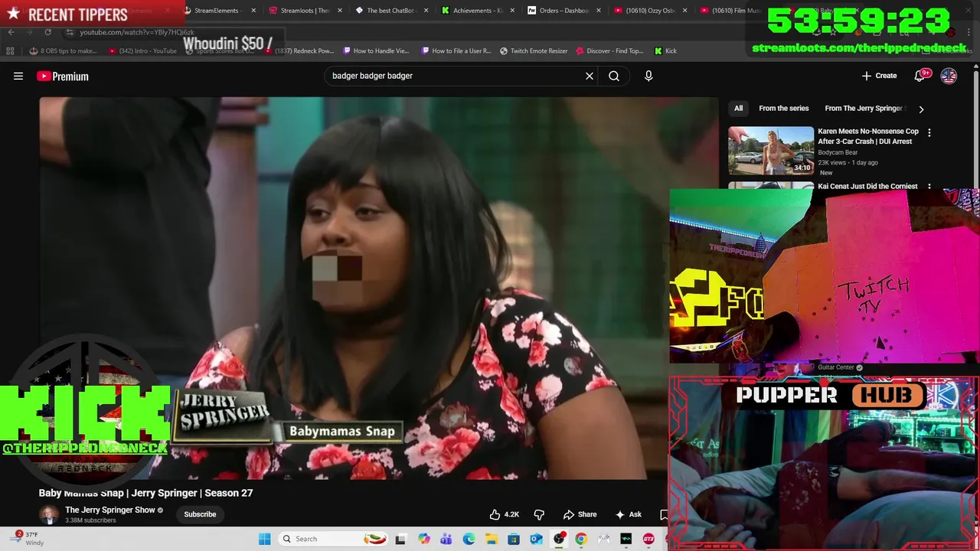The height and width of the screenshot is (551, 980).
Task: Open the account avatar menu
Action: [949, 76]
